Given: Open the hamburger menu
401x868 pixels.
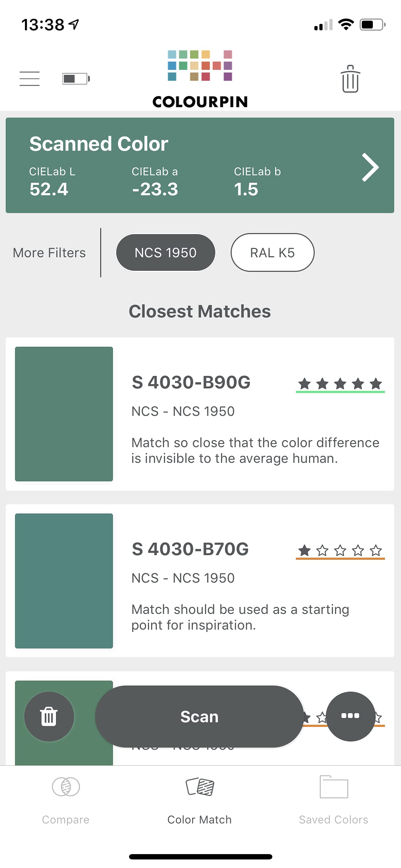Looking at the screenshot, I should (30, 79).
